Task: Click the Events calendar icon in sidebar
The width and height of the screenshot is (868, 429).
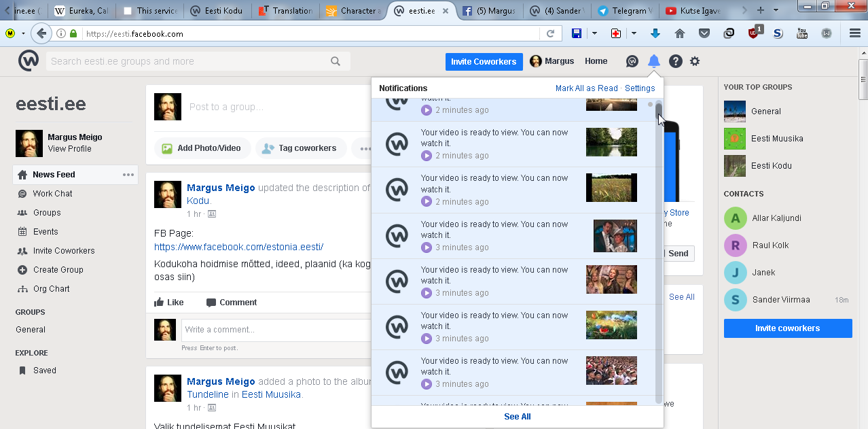Action: click(x=22, y=232)
